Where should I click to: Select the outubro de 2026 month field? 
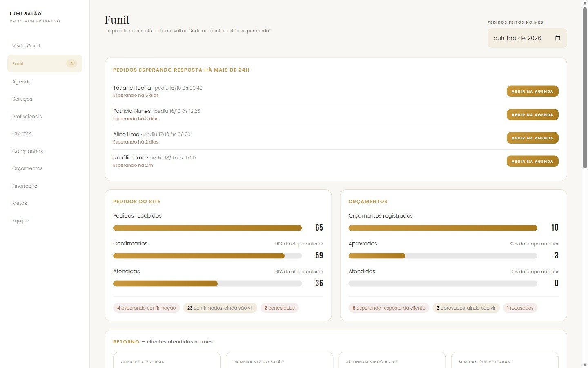[527, 38]
